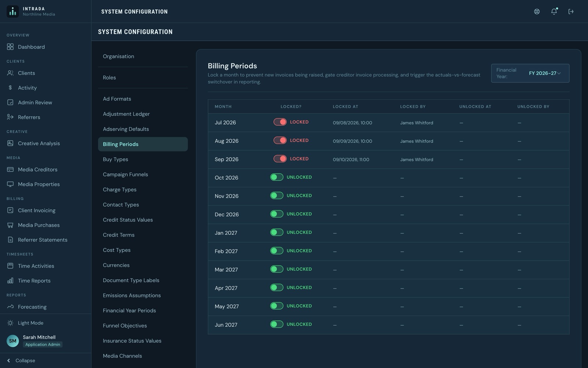Select Currencies in config menu
This screenshot has height=368, width=588.
point(143,265)
